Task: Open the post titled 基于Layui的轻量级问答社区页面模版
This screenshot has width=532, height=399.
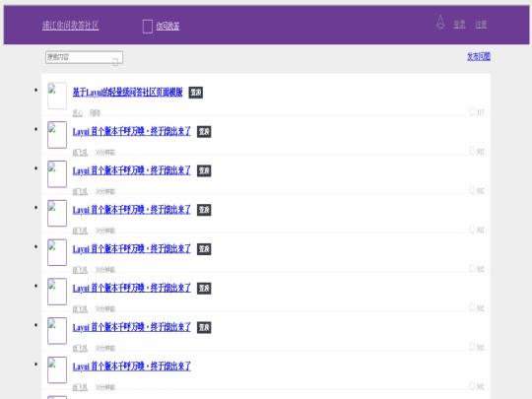Action: point(127,92)
